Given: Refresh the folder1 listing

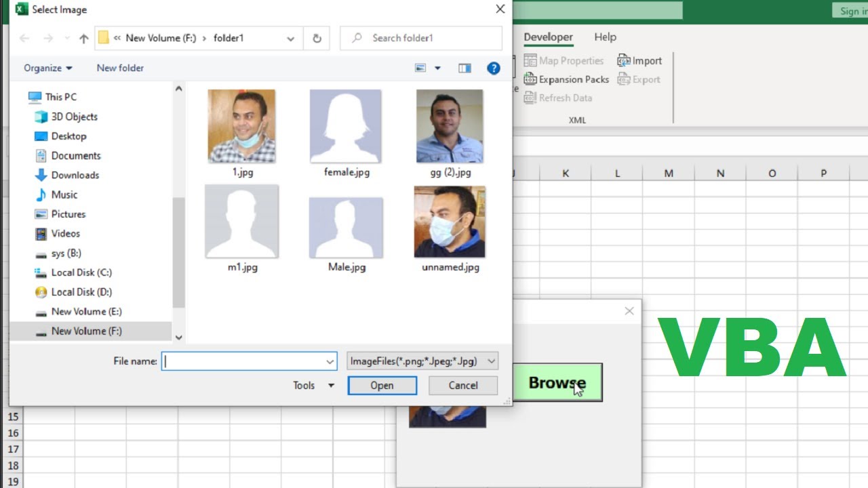Looking at the screenshot, I should [x=317, y=39].
